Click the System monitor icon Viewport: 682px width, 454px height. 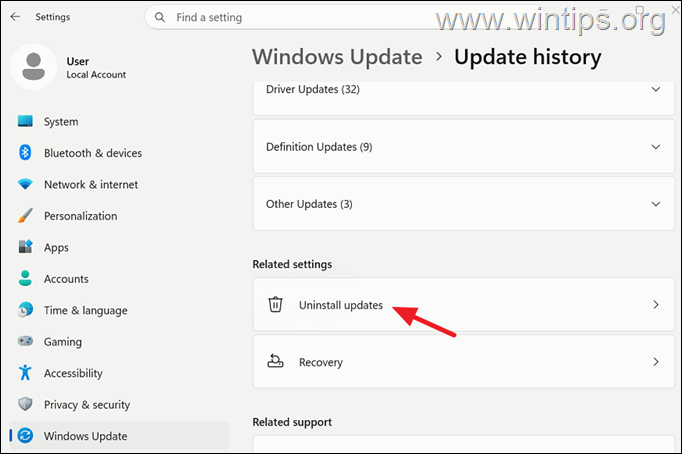click(x=25, y=121)
